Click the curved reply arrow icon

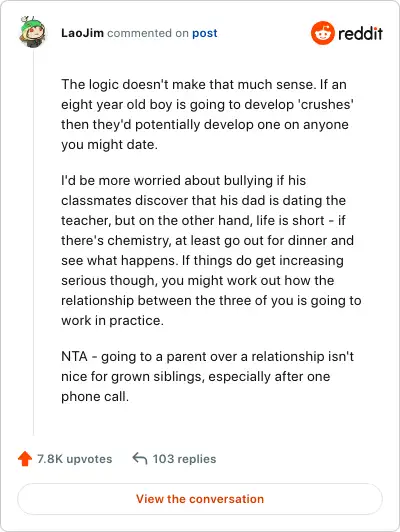coord(139,458)
